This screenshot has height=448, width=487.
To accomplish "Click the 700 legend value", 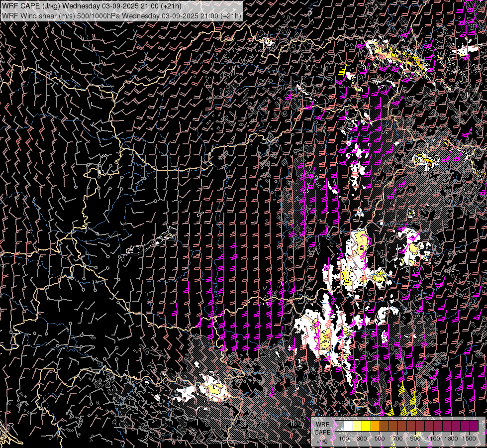I will pos(397,439).
